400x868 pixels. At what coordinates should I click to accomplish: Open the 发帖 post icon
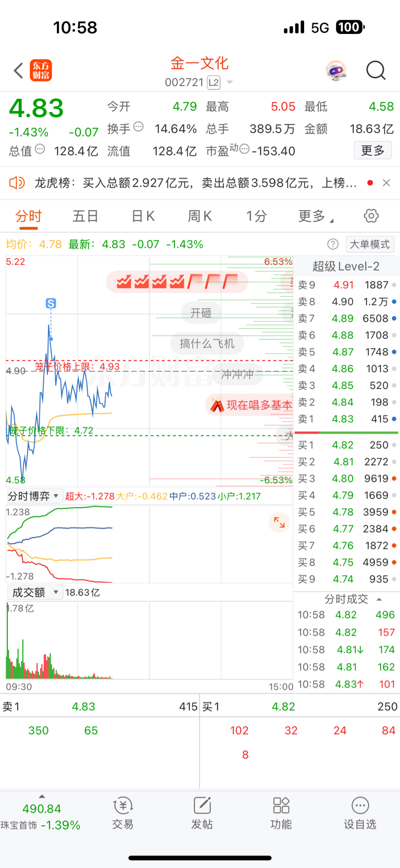(x=202, y=813)
